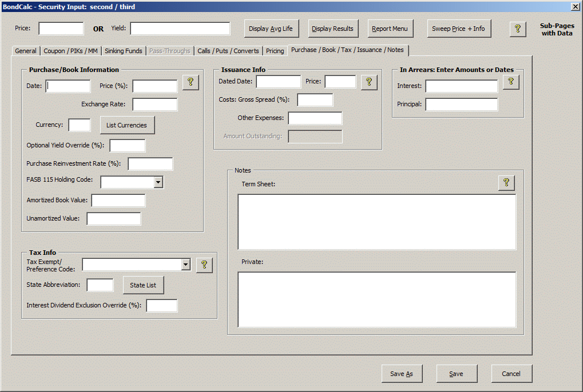
Task: Expand the FASB 115 Holding Code dropdown
Action: 158,182
